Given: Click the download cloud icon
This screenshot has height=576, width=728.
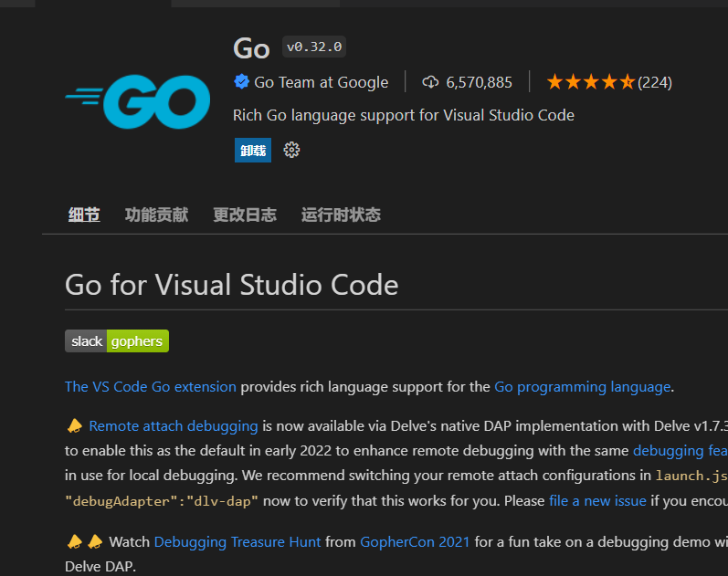Looking at the screenshot, I should click(x=431, y=82).
